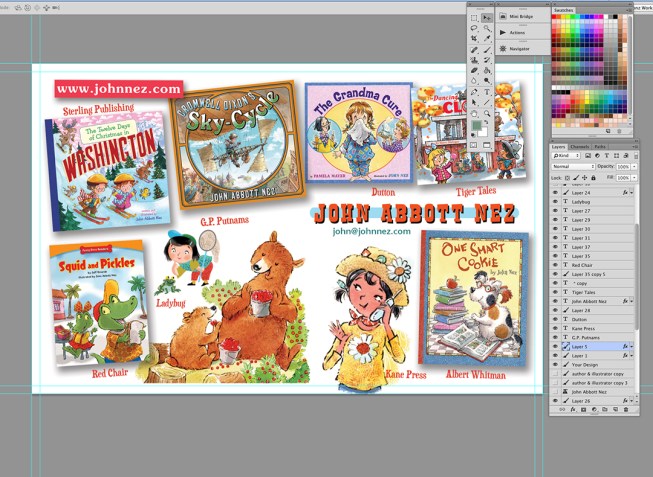This screenshot has height=477, width=653.
Task: Select the Dodge tool
Action: coord(486,80)
